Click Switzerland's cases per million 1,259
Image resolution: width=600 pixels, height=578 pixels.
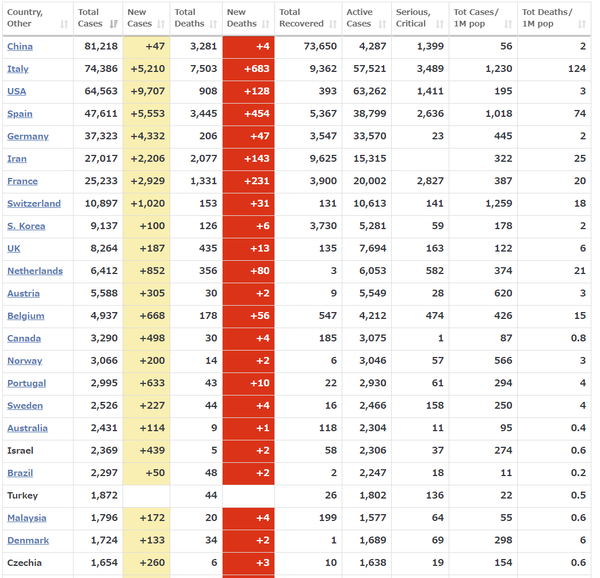pyautogui.click(x=499, y=204)
